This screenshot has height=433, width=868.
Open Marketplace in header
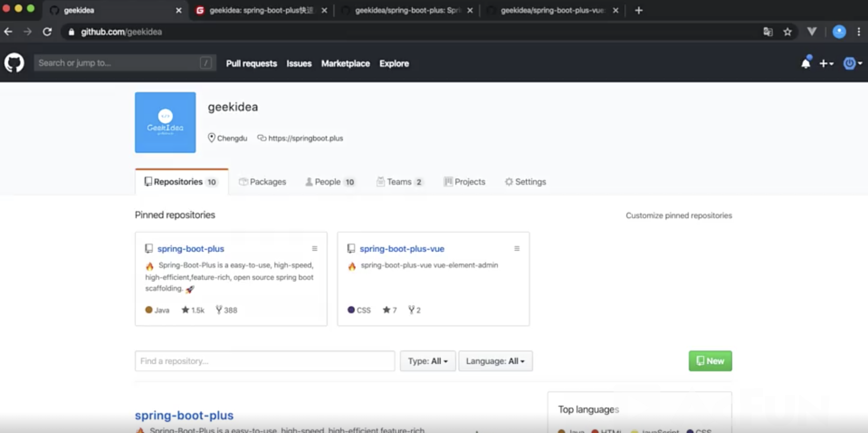coord(345,64)
